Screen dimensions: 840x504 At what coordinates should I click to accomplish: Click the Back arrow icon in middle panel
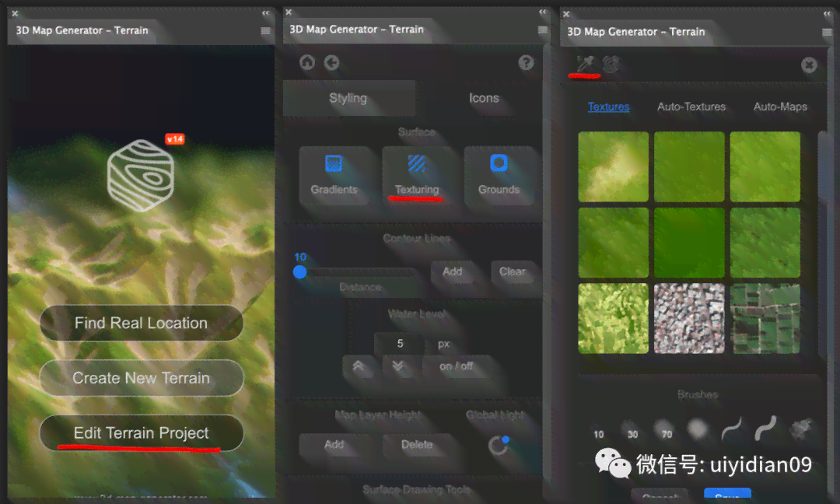point(331,63)
